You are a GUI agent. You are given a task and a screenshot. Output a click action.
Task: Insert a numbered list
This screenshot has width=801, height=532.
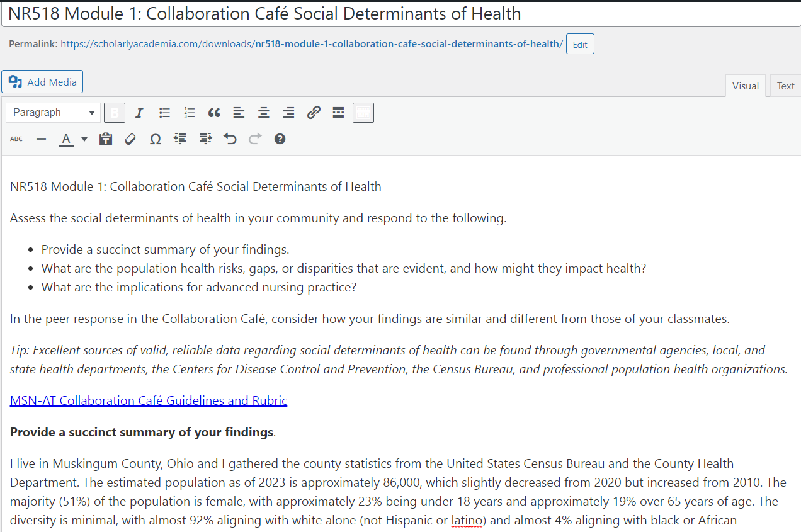[190, 113]
